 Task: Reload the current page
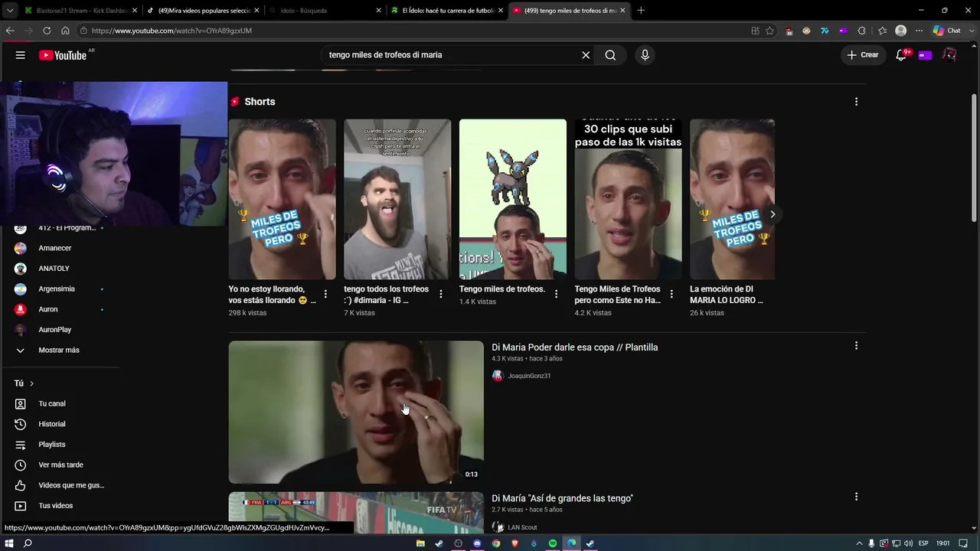click(47, 31)
